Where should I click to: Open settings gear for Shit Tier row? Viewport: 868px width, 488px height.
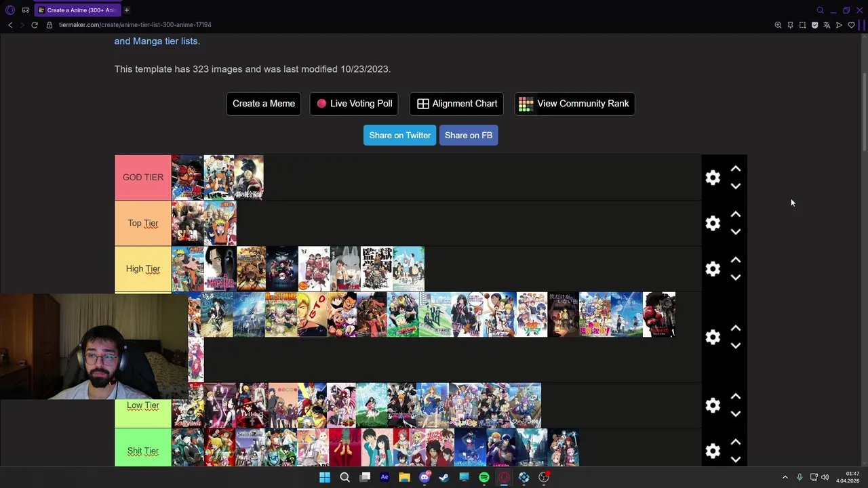(713, 451)
